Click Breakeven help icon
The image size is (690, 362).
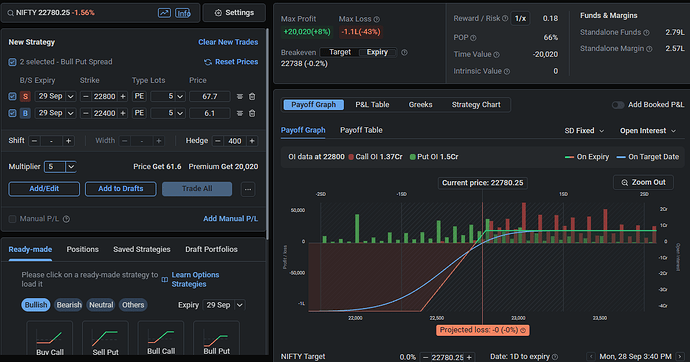(404, 52)
